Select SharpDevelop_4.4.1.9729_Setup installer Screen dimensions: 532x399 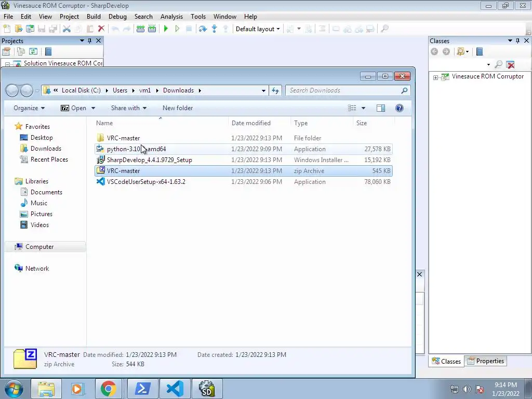click(243, 160)
